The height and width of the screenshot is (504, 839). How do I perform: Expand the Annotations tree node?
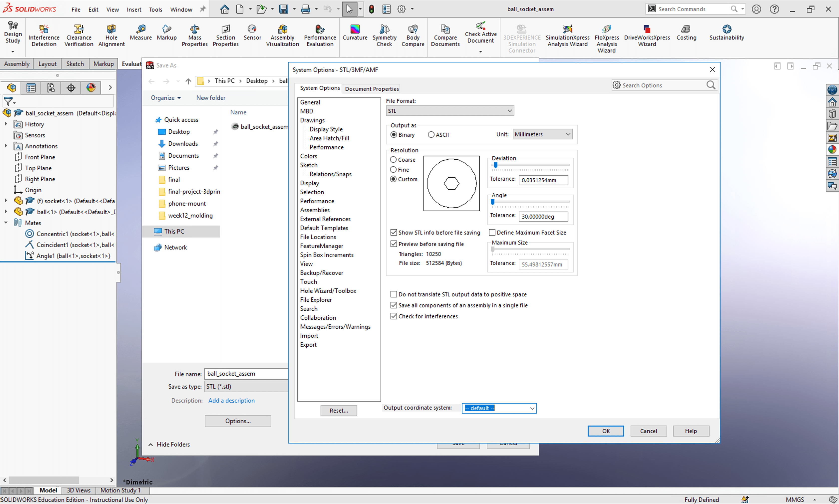pos(6,146)
